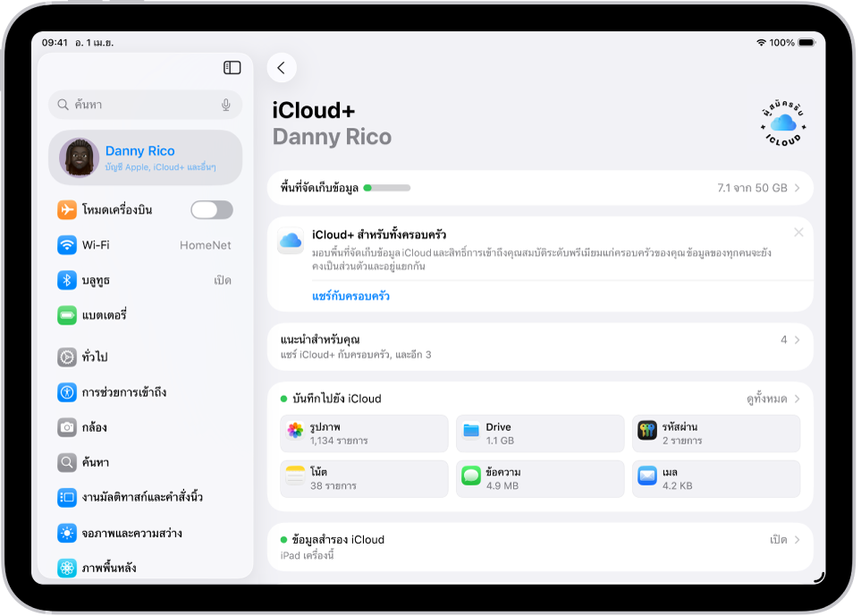The image size is (861, 616).
Task: Select the กล้อง (Camera) sidebar icon
Action: 67,427
